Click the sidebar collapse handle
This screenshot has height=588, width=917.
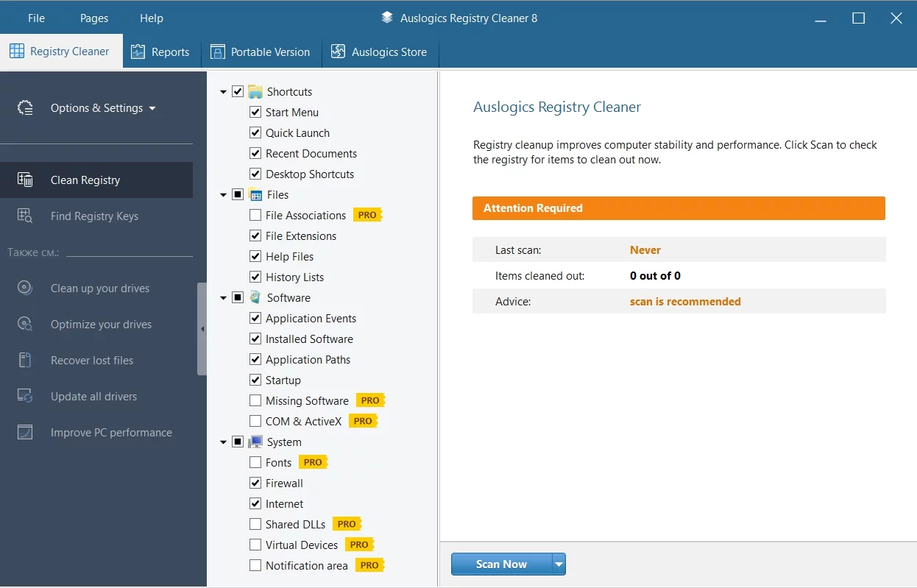pos(202,329)
